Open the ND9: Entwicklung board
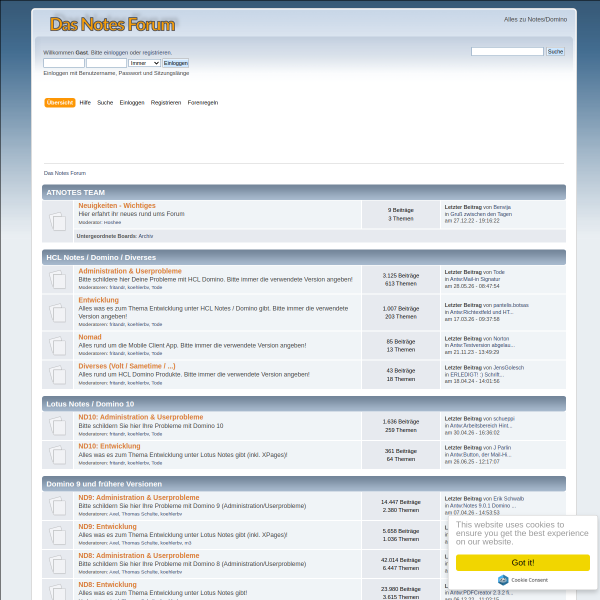The image size is (600, 600). [108, 527]
